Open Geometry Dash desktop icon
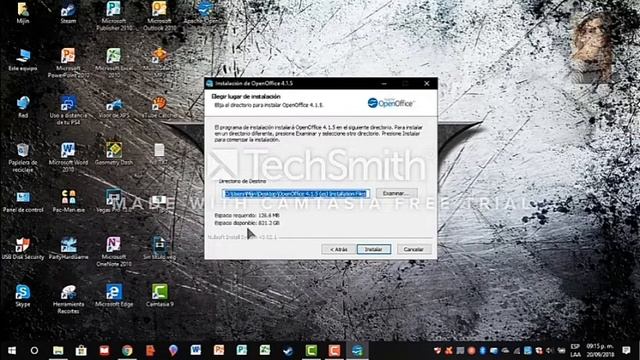This screenshot has width=640, height=360. point(114,154)
